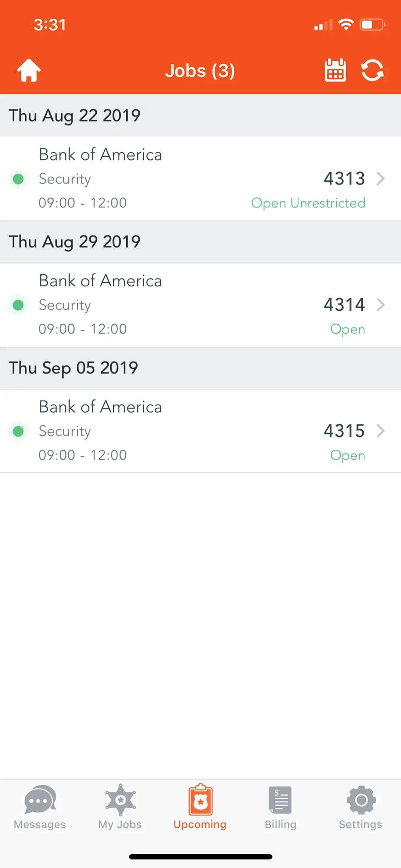401x868 pixels.
Task: Open the calendar view icon
Action: [335, 70]
